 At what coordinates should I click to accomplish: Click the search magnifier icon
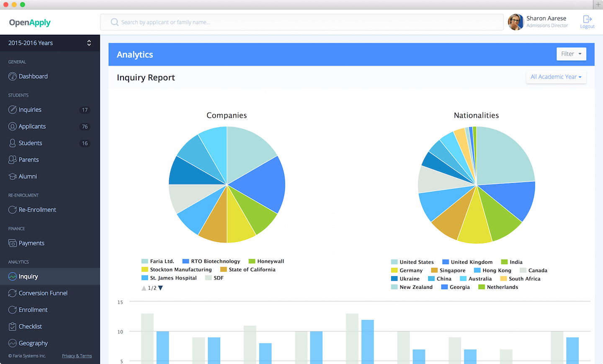pyautogui.click(x=114, y=22)
